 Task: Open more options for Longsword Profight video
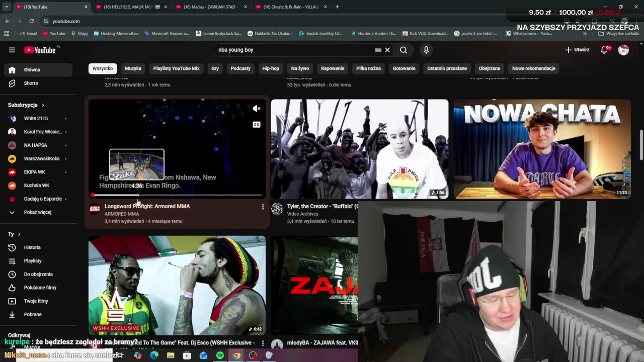coord(263,207)
